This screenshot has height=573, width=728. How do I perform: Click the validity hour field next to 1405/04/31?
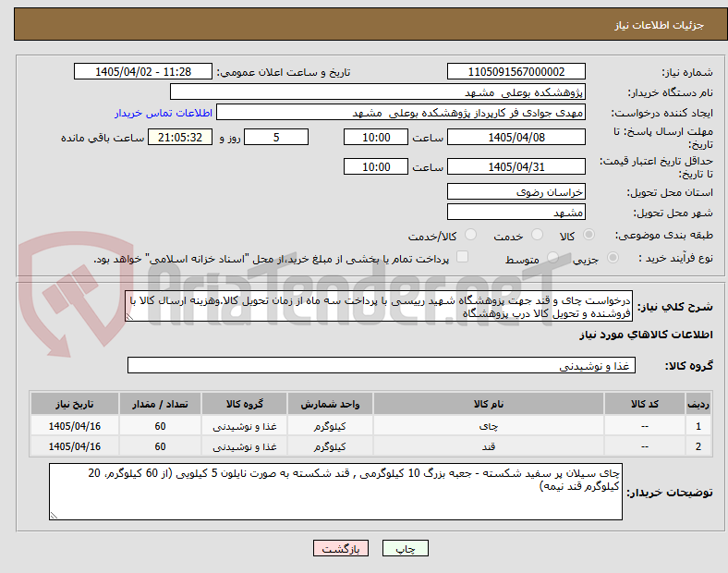pos(376,166)
